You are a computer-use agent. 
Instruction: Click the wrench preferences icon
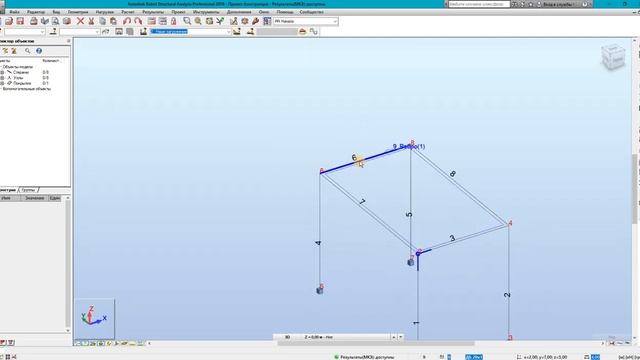point(256,21)
